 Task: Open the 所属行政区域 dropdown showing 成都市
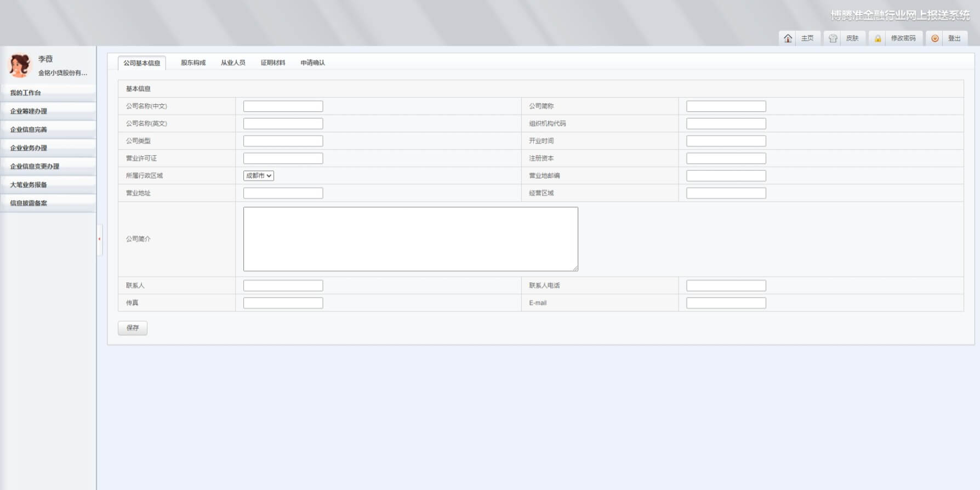coord(258,176)
